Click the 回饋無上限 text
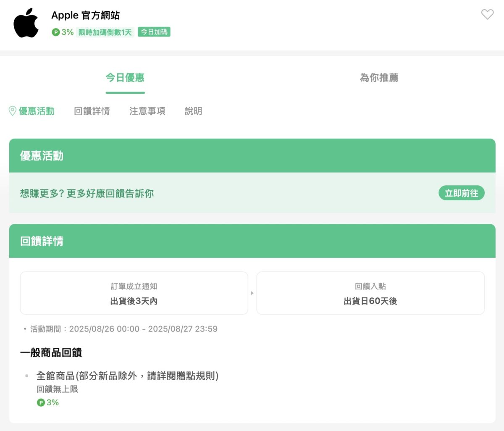504x431 pixels. [x=58, y=389]
